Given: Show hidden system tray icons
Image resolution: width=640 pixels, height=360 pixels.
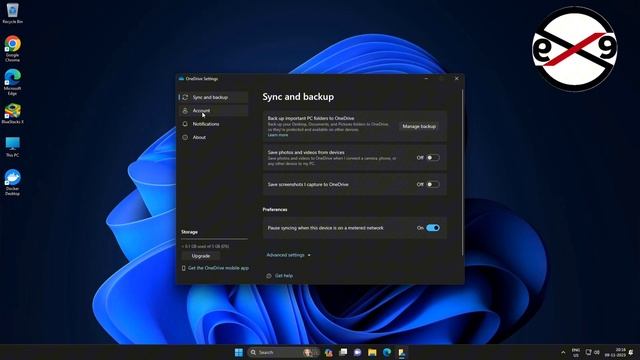Looking at the screenshot, I should tap(563, 352).
